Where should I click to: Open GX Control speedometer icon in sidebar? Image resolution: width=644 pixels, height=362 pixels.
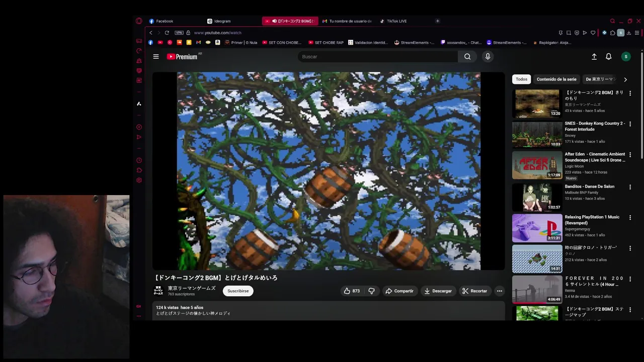(x=139, y=51)
